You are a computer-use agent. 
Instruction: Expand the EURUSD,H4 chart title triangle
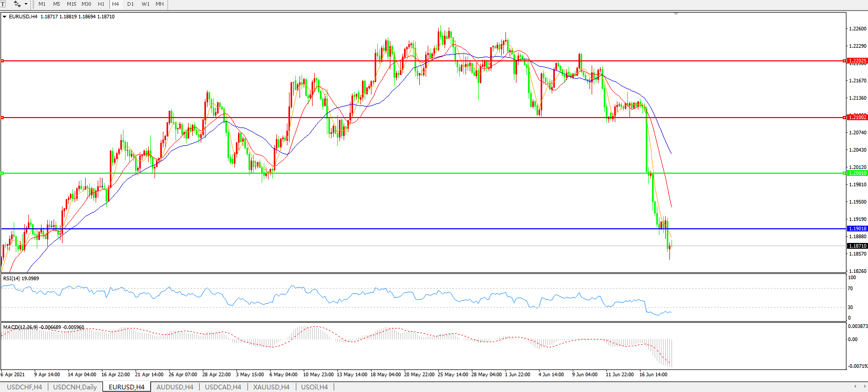(5, 17)
